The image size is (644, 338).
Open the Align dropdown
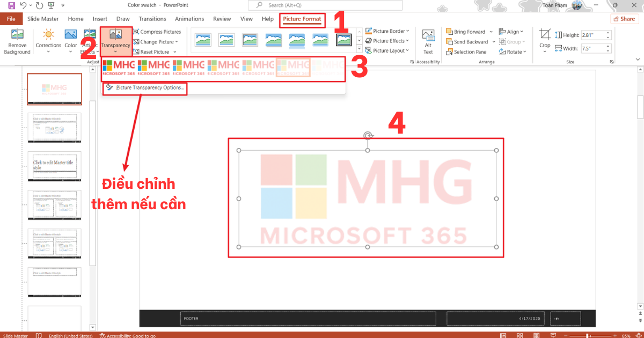pos(512,32)
